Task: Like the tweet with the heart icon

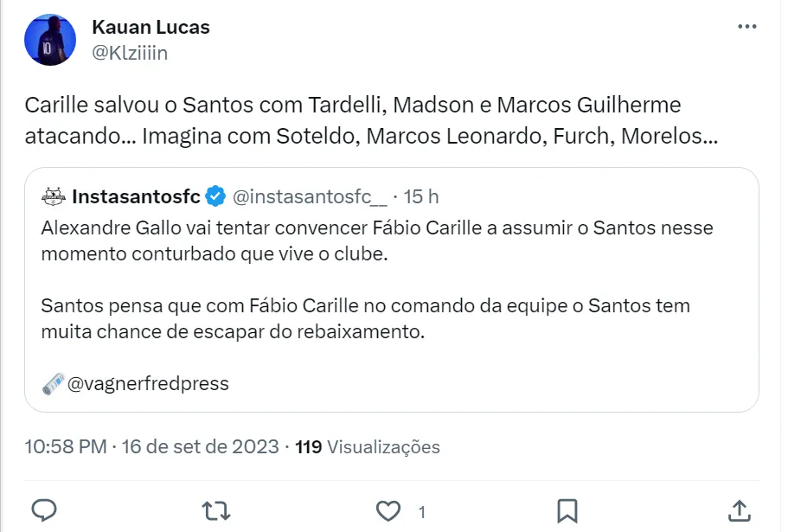Action: point(390,510)
